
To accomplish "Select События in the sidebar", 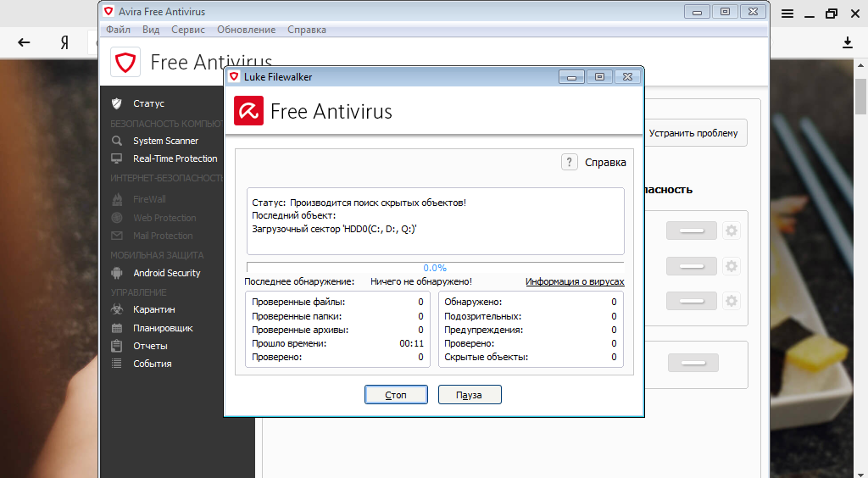I will click(153, 364).
